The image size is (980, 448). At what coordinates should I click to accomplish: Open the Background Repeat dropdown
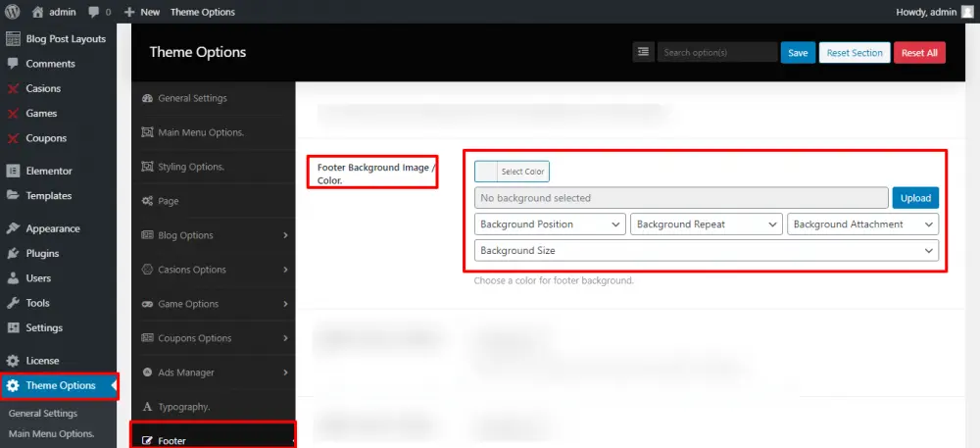(x=707, y=224)
